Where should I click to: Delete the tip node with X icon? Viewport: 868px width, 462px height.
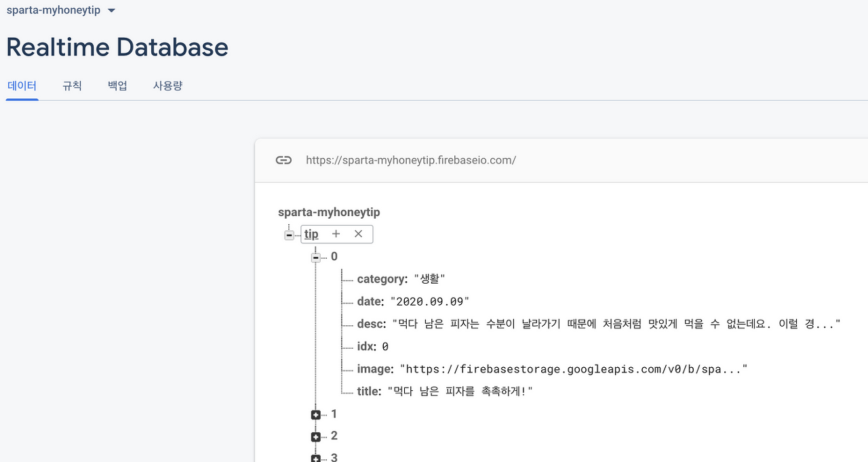359,234
